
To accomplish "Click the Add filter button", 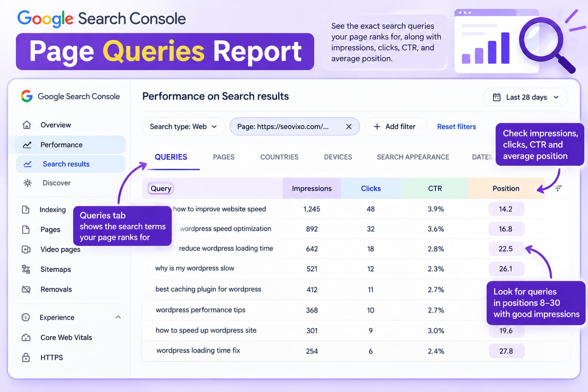I will (x=396, y=127).
